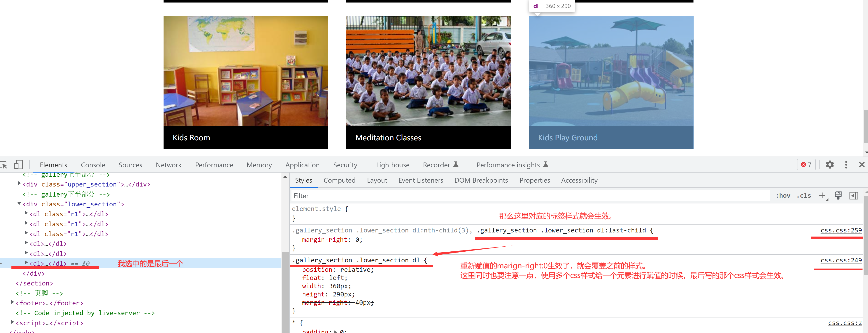Expand the second dl class r1 node
Screen dimensions: 868x333
[x=26, y=223]
